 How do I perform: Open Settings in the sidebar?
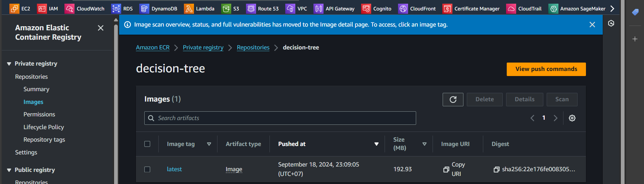click(26, 152)
